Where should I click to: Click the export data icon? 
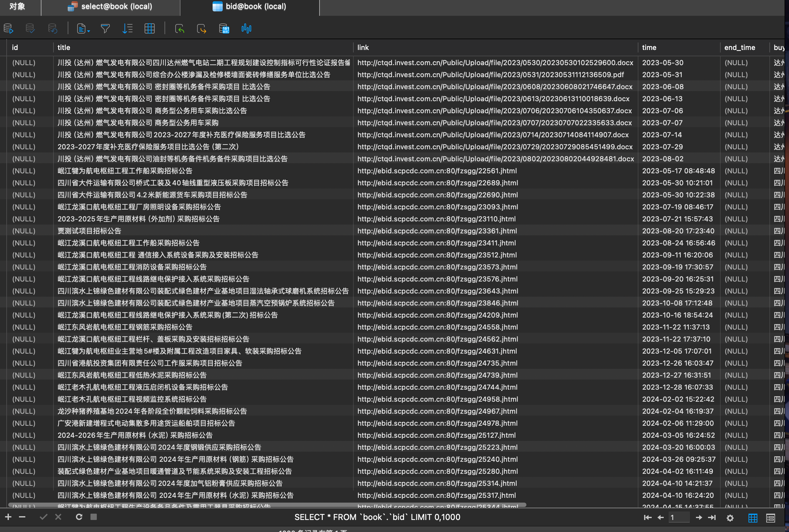point(202,28)
